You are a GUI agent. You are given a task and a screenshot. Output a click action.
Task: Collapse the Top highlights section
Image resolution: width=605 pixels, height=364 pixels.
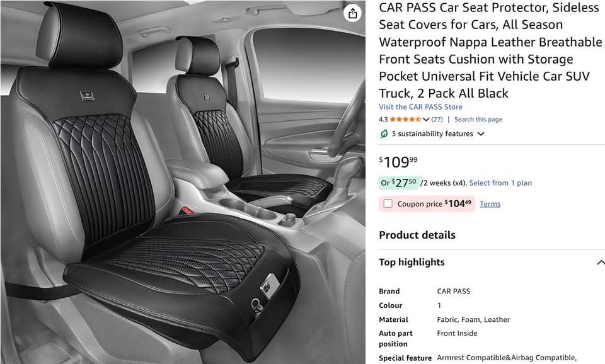[601, 263]
